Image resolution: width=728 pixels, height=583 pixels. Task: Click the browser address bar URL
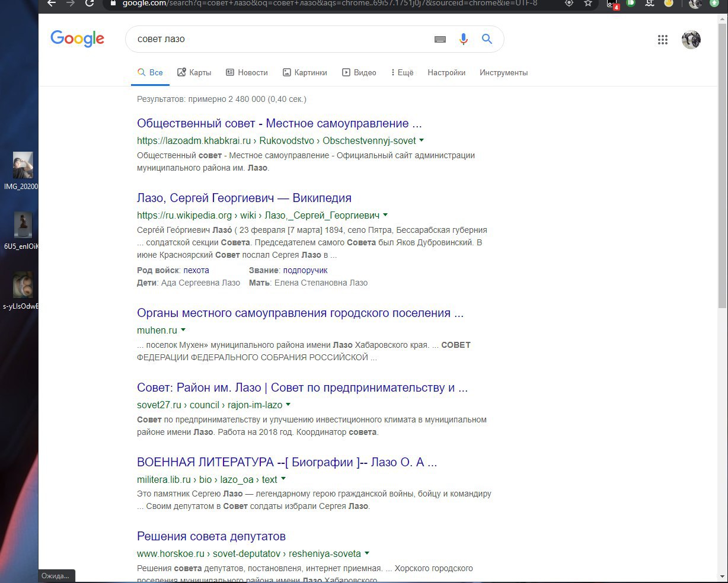coord(330,3)
